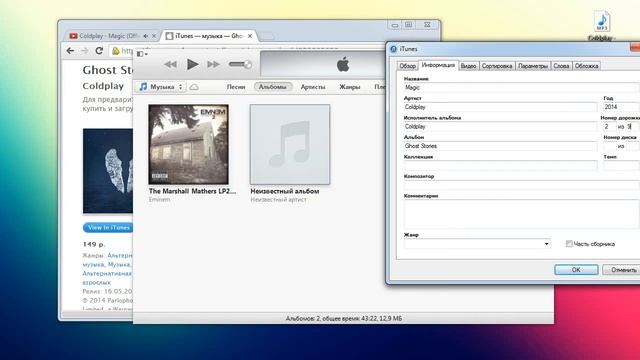640x360 pixels.
Task: Click the Альтернативная genre link in the browser
Action: [x=107, y=273]
